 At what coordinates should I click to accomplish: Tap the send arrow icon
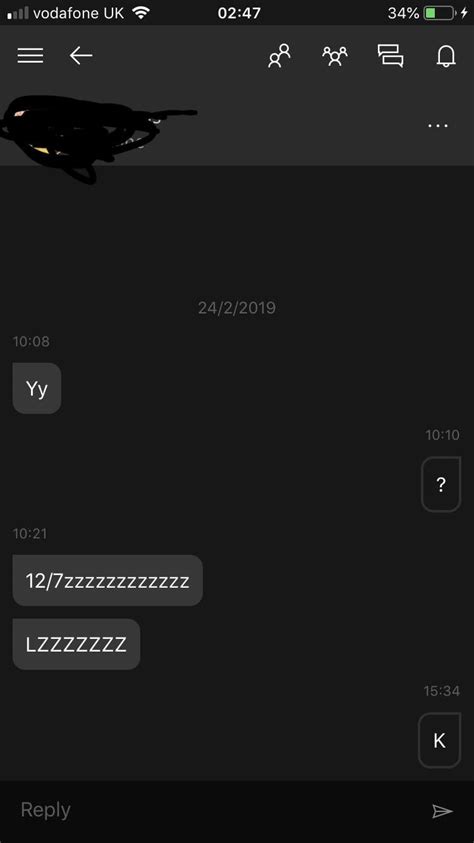(x=442, y=811)
